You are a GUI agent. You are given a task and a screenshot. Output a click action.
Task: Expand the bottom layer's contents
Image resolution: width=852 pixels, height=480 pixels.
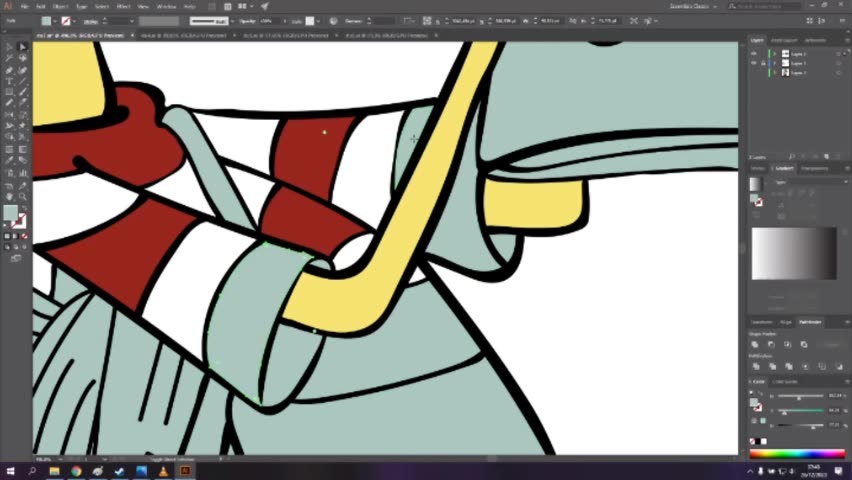click(x=775, y=72)
